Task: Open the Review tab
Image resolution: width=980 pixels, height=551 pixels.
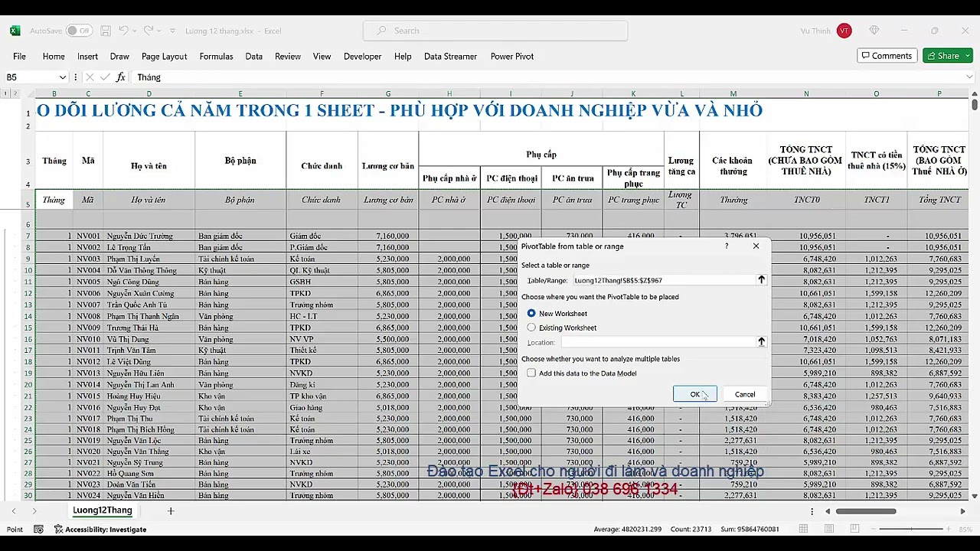Action: (288, 56)
